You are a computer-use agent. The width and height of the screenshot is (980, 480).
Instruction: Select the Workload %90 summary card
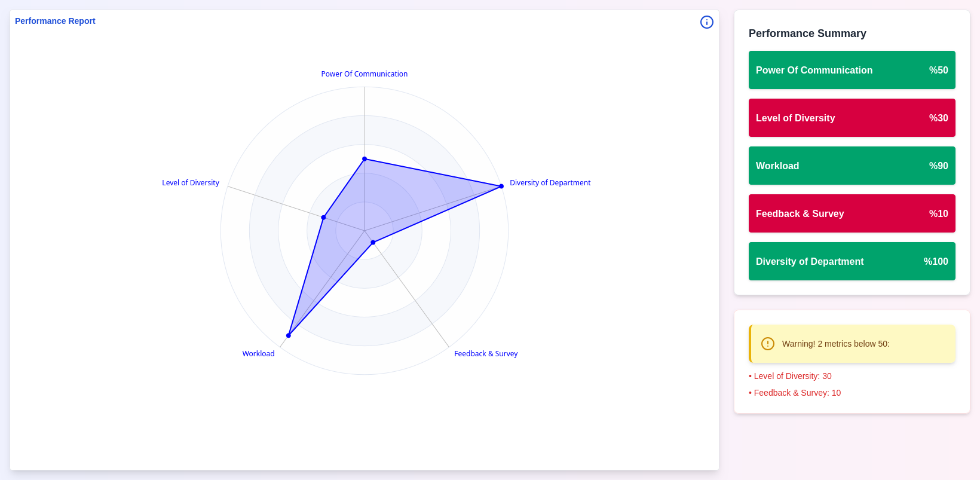point(852,166)
